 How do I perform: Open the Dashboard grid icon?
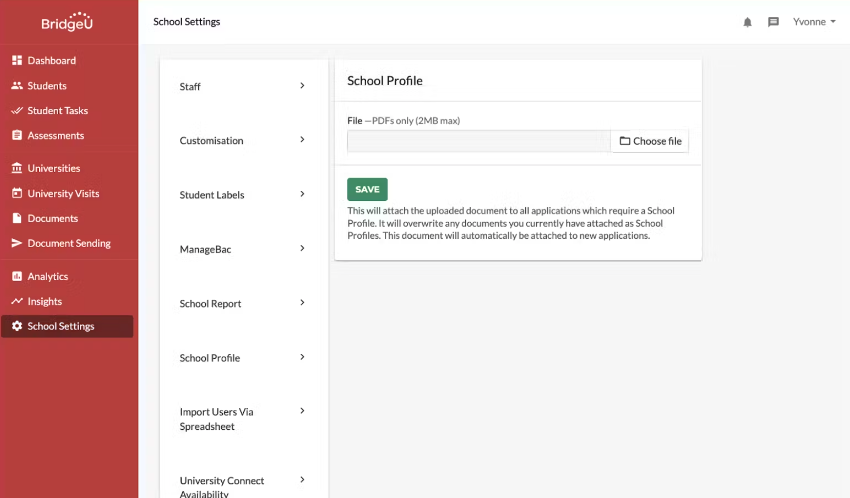tap(17, 60)
